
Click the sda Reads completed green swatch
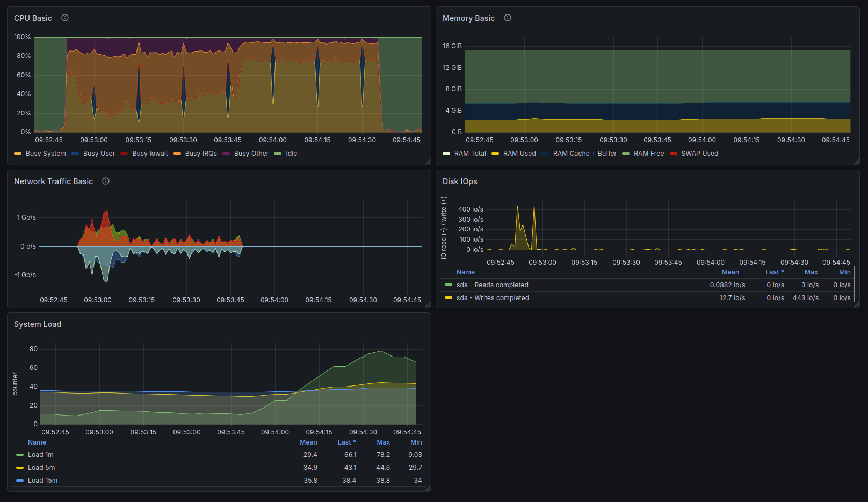(x=449, y=285)
